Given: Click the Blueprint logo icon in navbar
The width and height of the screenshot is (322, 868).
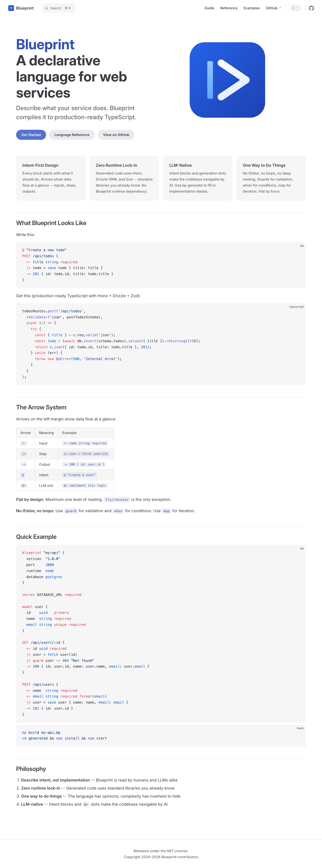Looking at the screenshot, I should [x=11, y=8].
